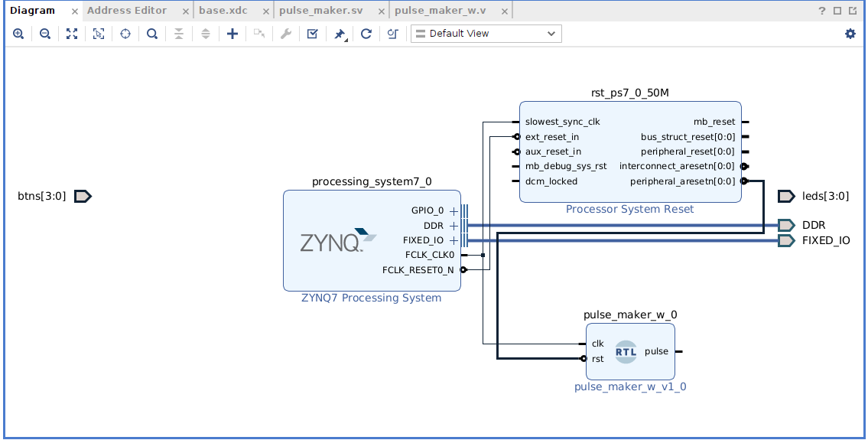Viewport: 868px width, 440px height.
Task: Click the Add IP plus icon
Action: click(232, 34)
